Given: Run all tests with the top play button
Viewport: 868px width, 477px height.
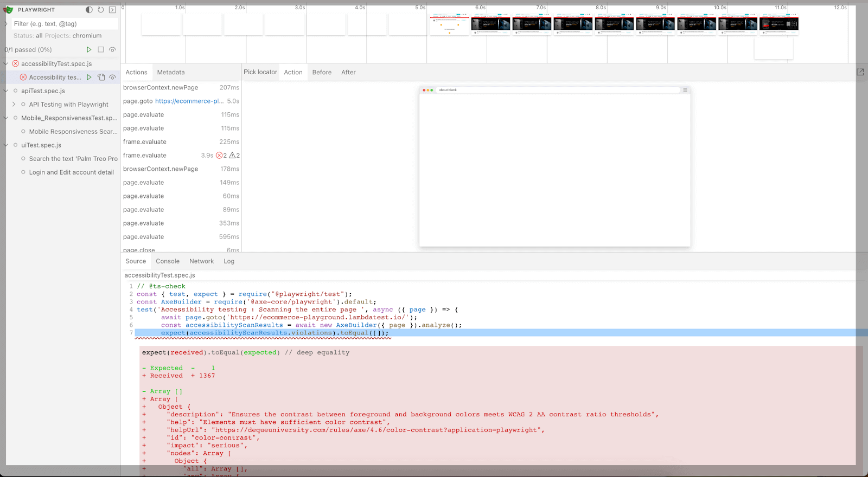Looking at the screenshot, I should pyautogui.click(x=90, y=49).
